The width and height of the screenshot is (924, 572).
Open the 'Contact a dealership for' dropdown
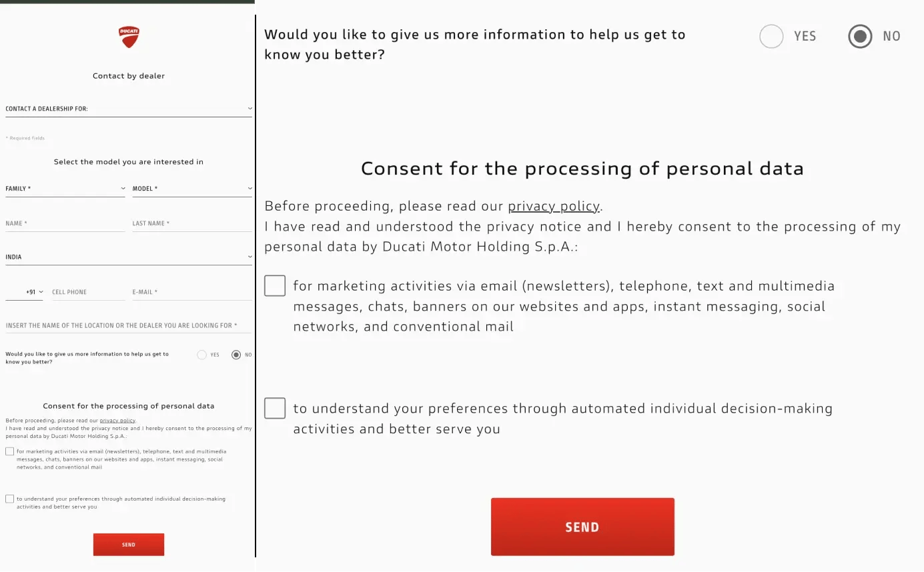click(x=128, y=109)
